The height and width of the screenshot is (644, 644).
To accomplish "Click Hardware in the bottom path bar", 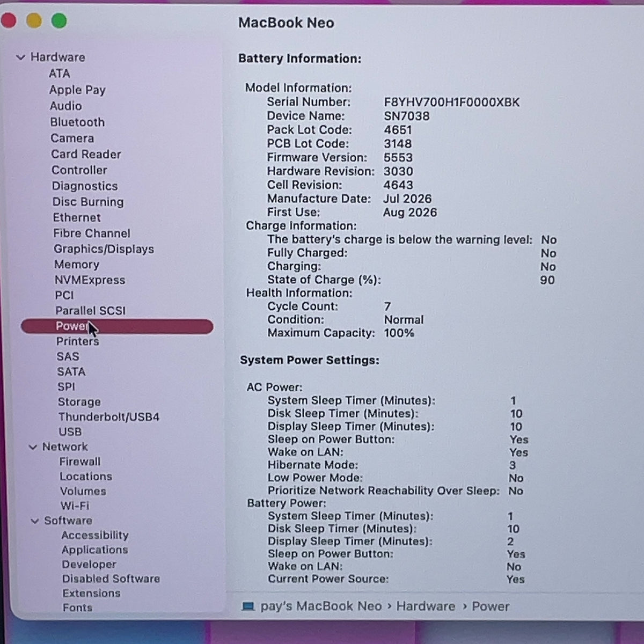I will pyautogui.click(x=426, y=606).
